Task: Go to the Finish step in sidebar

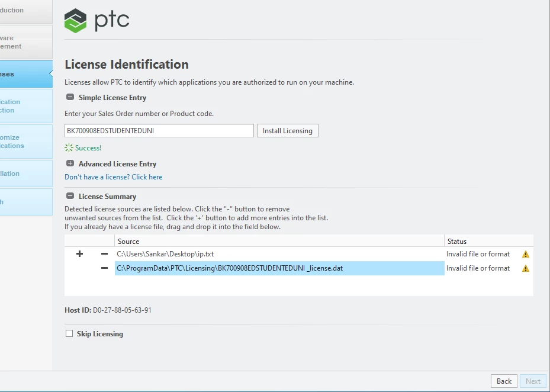Action: click(x=26, y=202)
